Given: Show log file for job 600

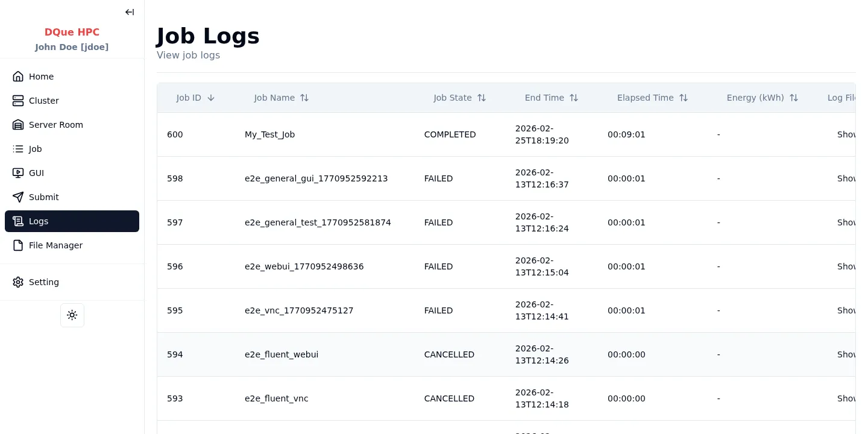Looking at the screenshot, I should click(x=846, y=134).
